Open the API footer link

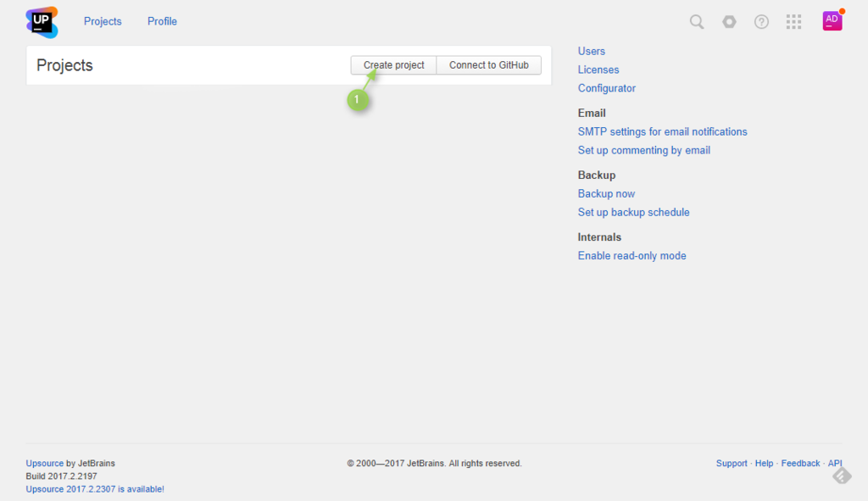click(x=835, y=464)
